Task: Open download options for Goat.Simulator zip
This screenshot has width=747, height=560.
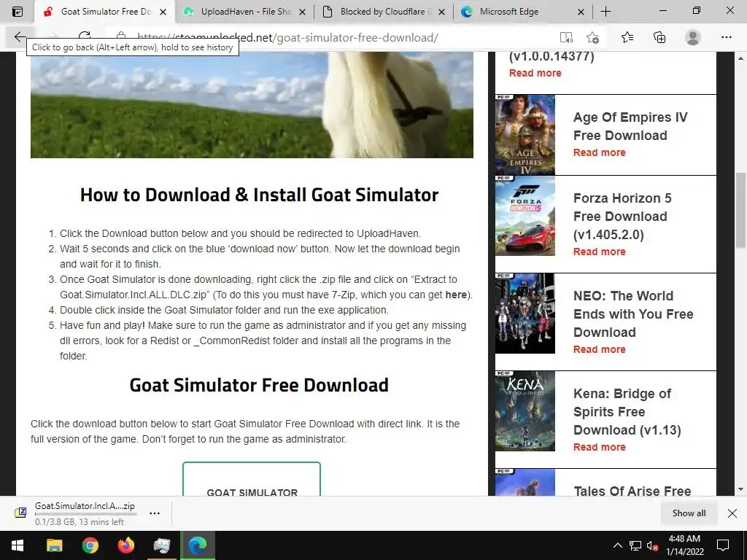Action: 155,513
